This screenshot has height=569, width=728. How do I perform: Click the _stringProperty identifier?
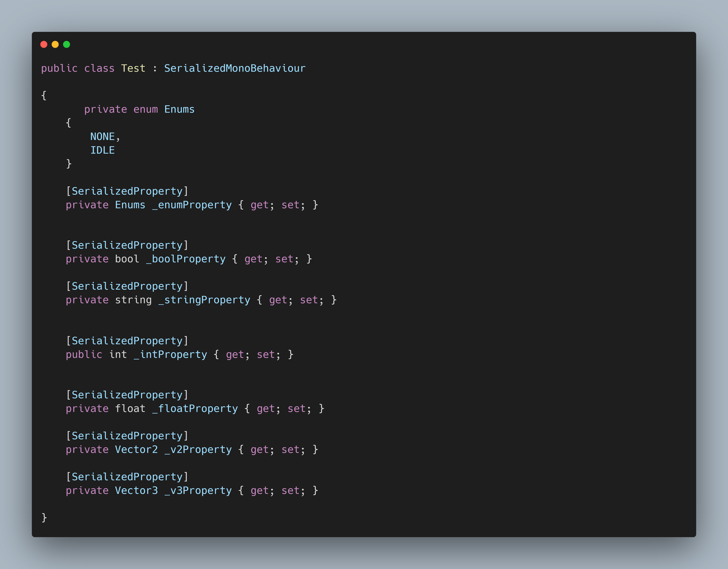pos(204,300)
